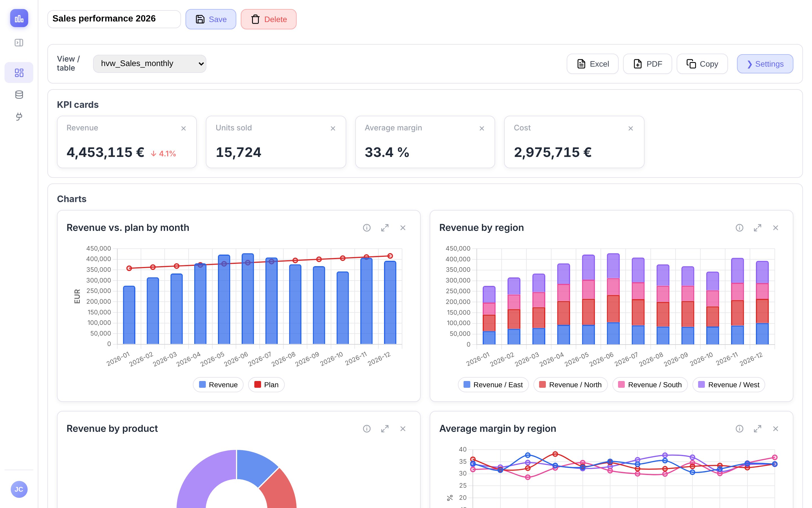Open the plug connections icon in sidebar

19,117
